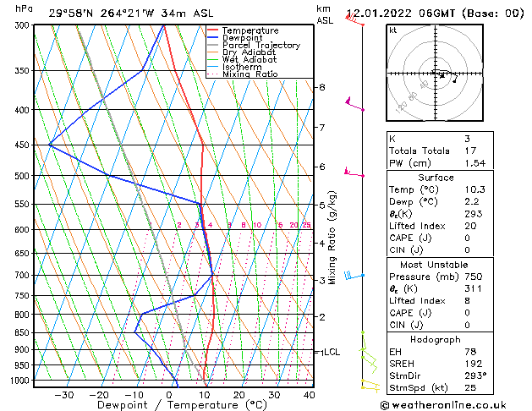This screenshot has height=411, width=532.
Task: Click the hodograph ring label 120
Action: pos(401,107)
